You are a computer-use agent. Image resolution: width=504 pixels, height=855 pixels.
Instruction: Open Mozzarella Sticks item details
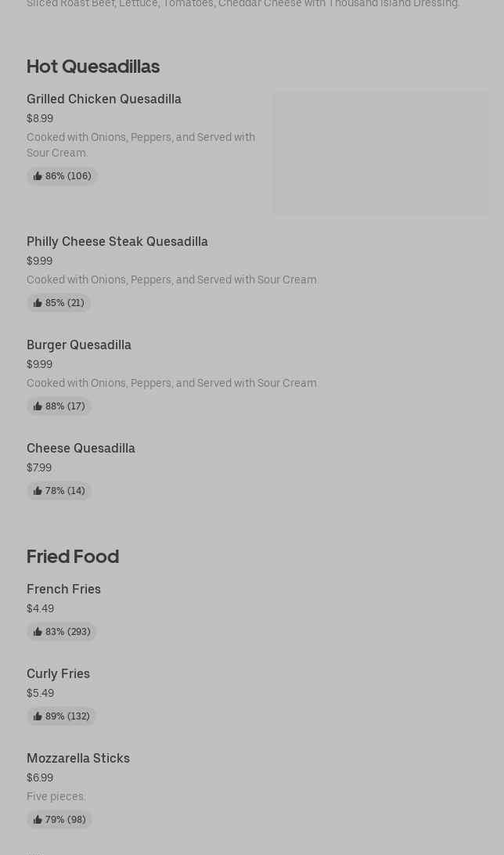78,759
